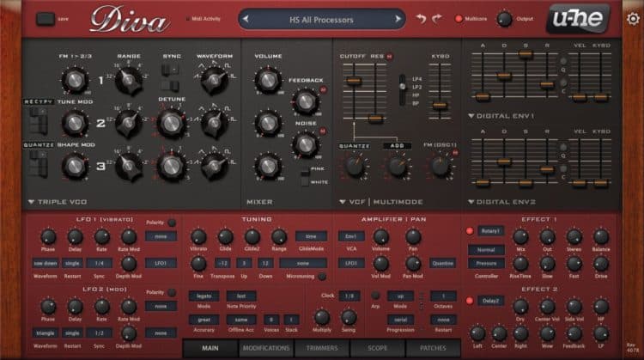Screen dimensions: 644x360
Task: Open LFO 1 Waveform 'saw down' dropdown
Action: 46,263
